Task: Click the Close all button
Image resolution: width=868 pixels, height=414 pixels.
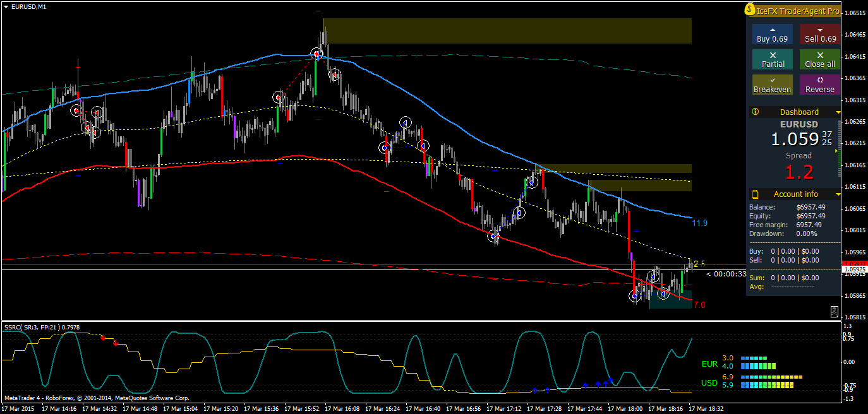Action: [x=820, y=59]
